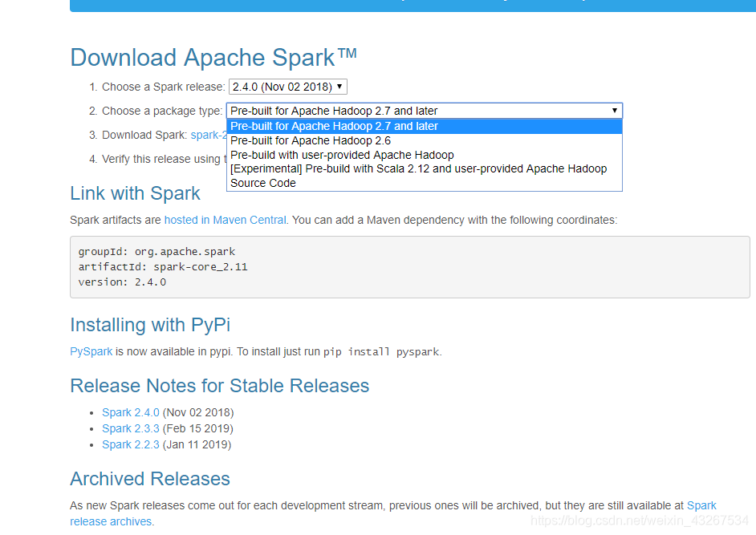Viewport: 756px width, 535px height.
Task: Click the 'Link with Spark' heading
Action: pyautogui.click(x=135, y=193)
